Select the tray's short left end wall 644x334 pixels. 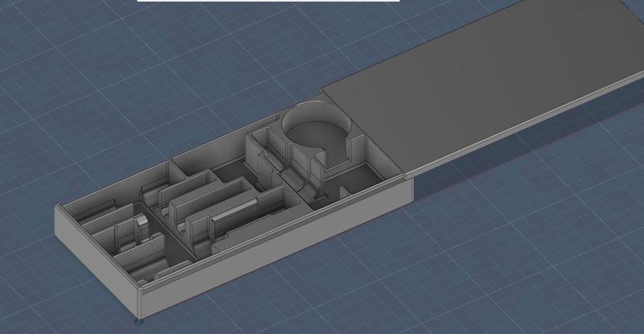point(97,262)
